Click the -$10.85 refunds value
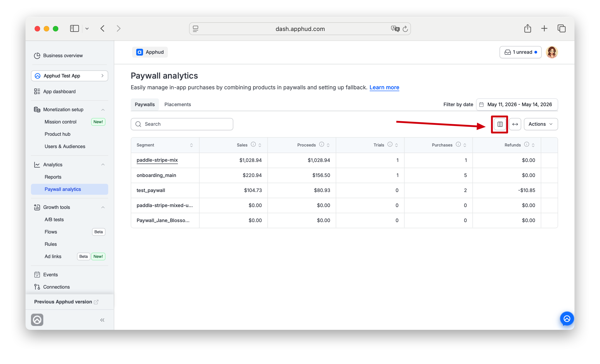This screenshot has height=364, width=600. coord(526,190)
